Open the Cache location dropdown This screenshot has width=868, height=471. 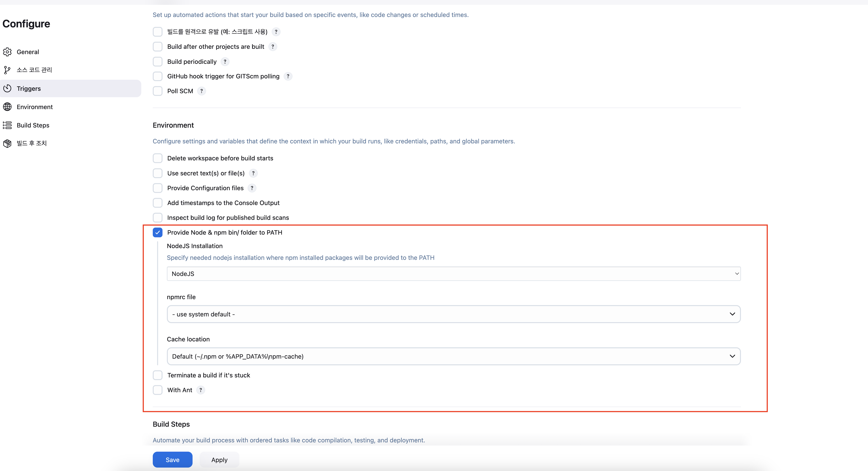point(453,356)
